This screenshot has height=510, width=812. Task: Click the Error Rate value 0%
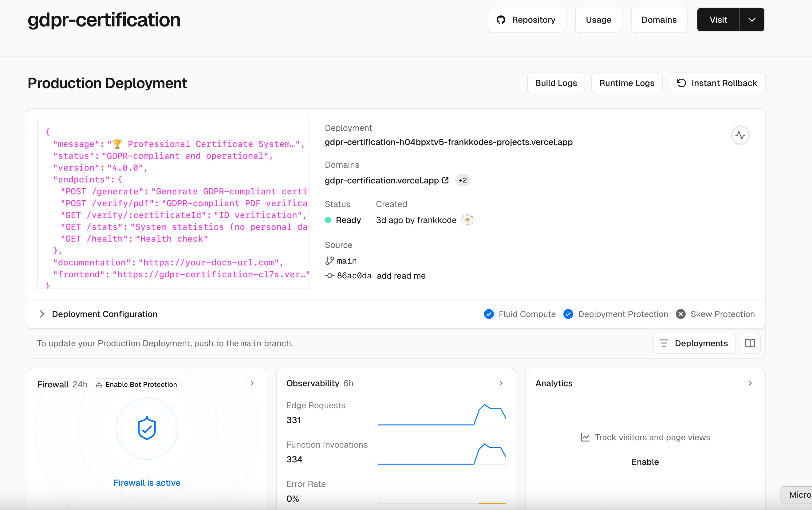coord(293,499)
